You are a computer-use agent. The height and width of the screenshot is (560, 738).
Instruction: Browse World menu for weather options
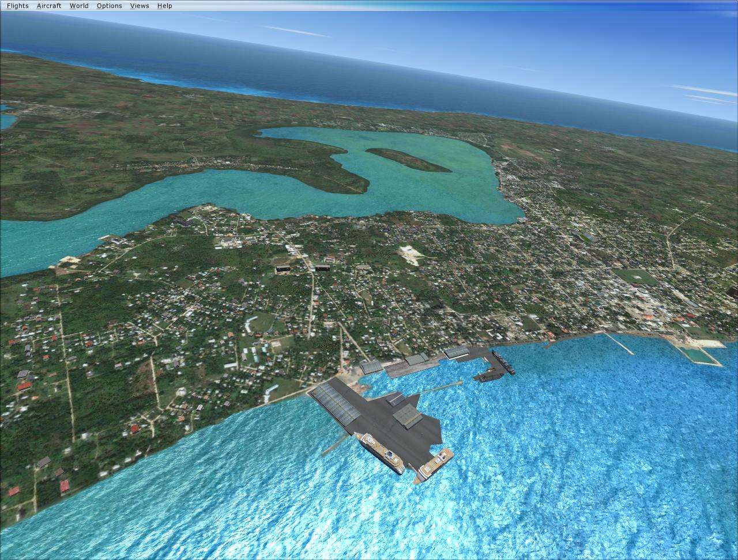coord(78,5)
